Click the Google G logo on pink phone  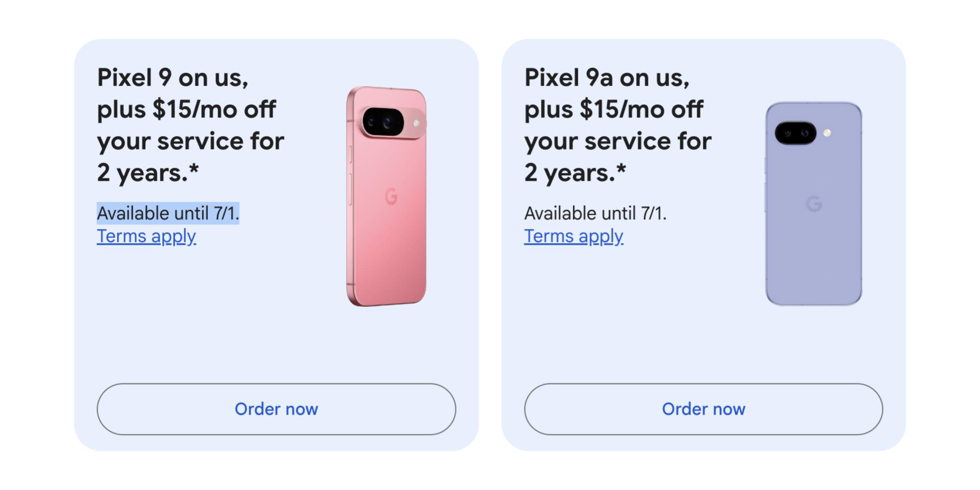[391, 196]
